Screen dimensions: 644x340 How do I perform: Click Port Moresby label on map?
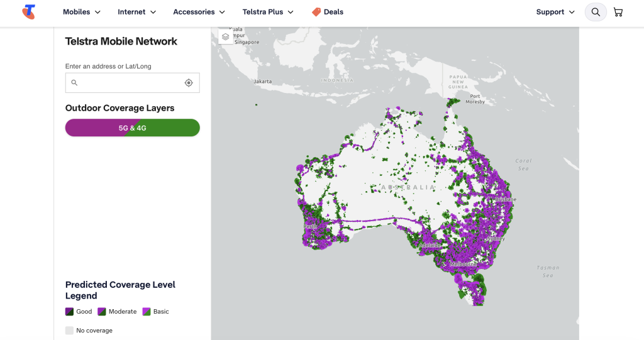[x=475, y=99]
